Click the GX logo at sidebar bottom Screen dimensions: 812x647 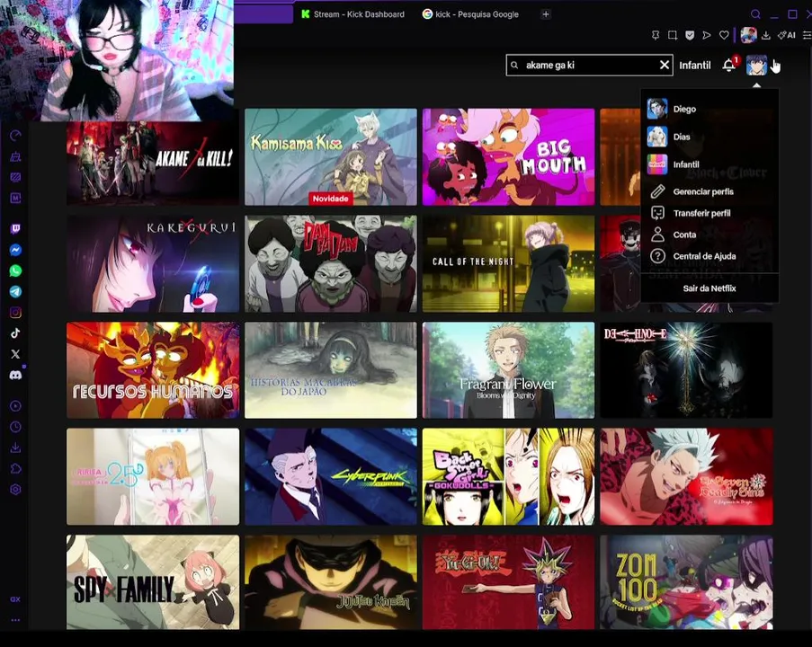pos(15,599)
